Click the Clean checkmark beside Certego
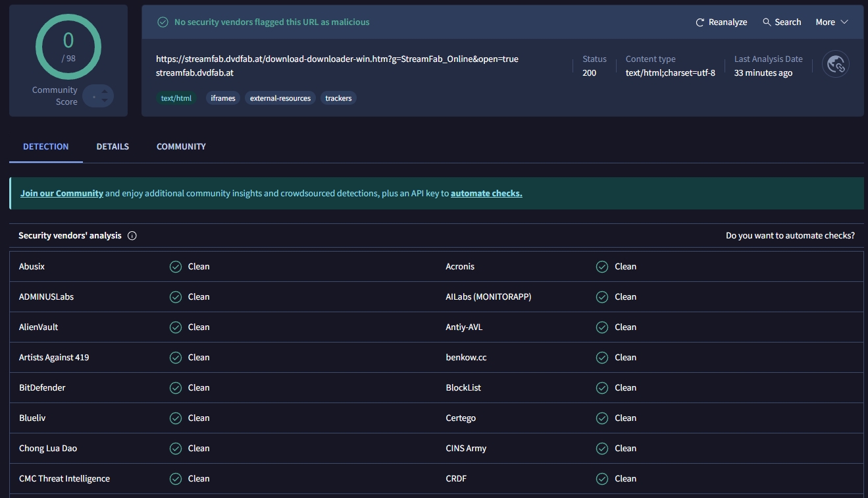The height and width of the screenshot is (498, 868). (601, 418)
